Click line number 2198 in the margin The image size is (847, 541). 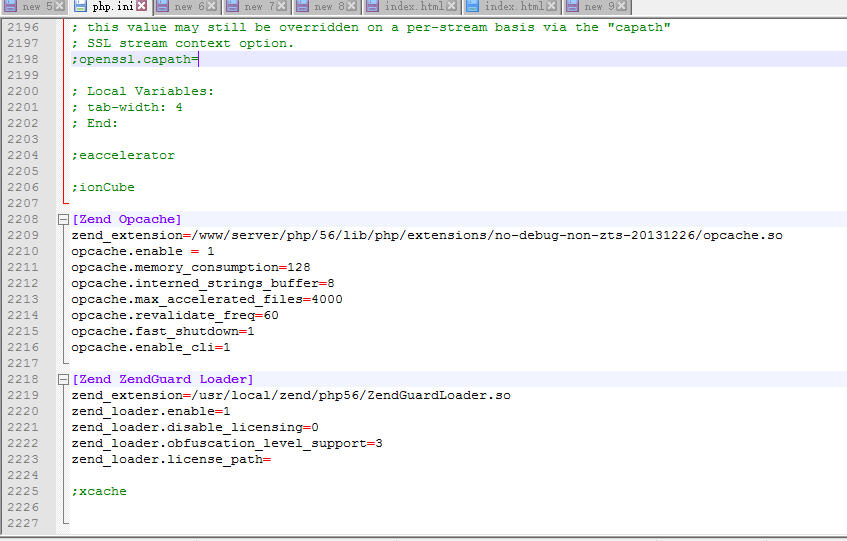(x=23, y=59)
